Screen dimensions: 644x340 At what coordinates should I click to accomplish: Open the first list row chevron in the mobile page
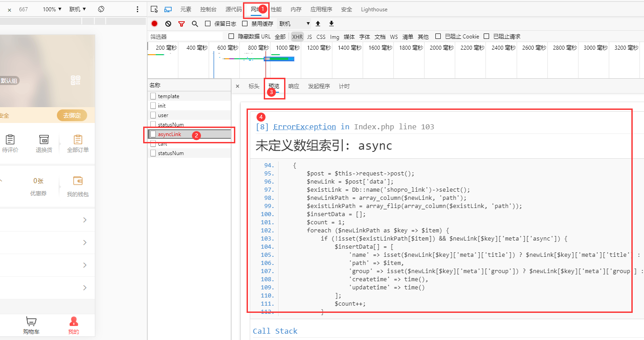coord(85,220)
